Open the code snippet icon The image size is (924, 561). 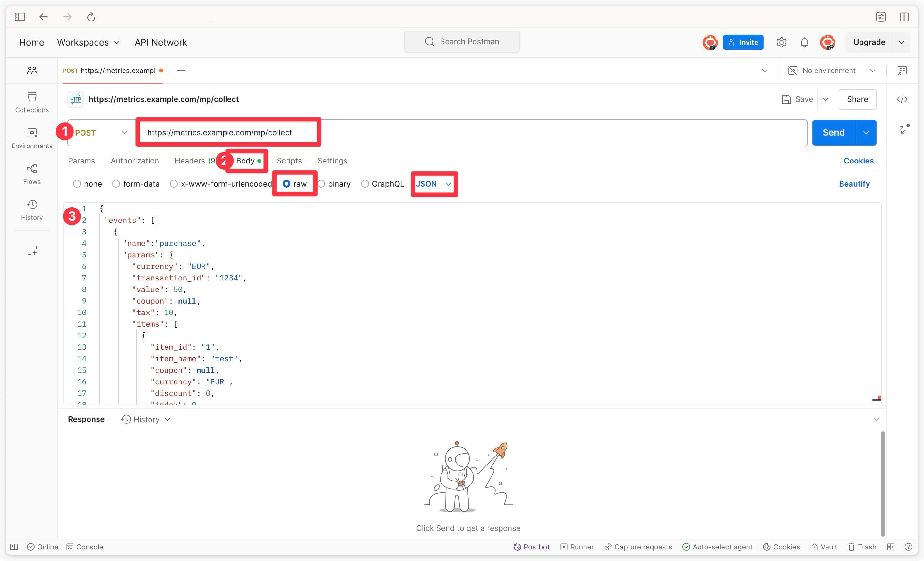click(x=902, y=99)
